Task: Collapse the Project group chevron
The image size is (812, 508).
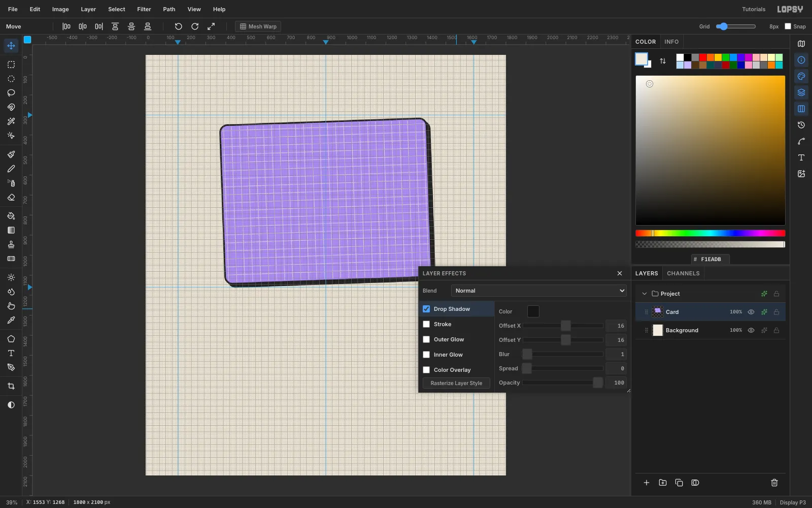Action: pos(645,294)
